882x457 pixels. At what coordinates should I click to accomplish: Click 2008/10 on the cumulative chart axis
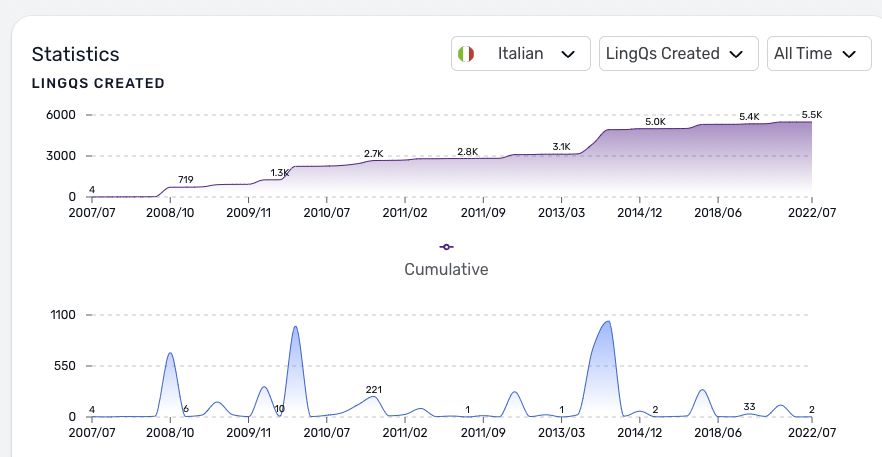170,213
